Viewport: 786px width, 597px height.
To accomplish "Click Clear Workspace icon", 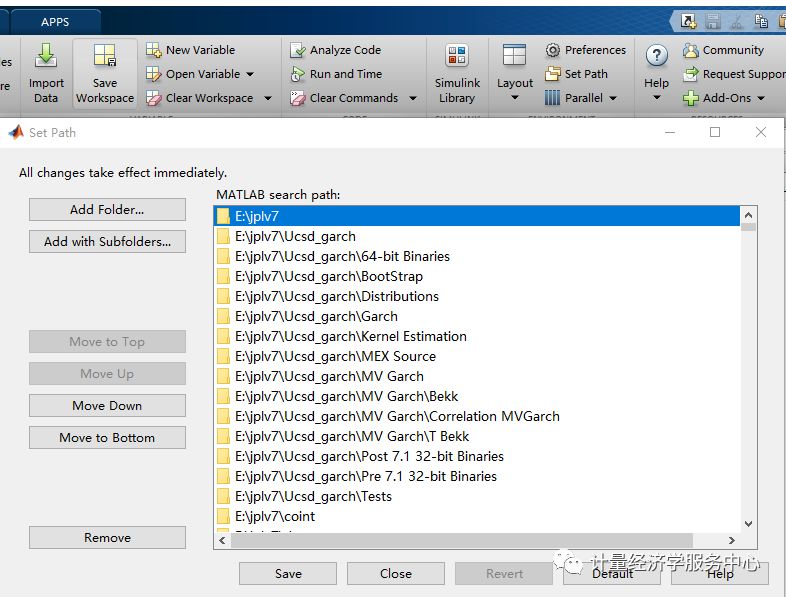I will coord(153,98).
